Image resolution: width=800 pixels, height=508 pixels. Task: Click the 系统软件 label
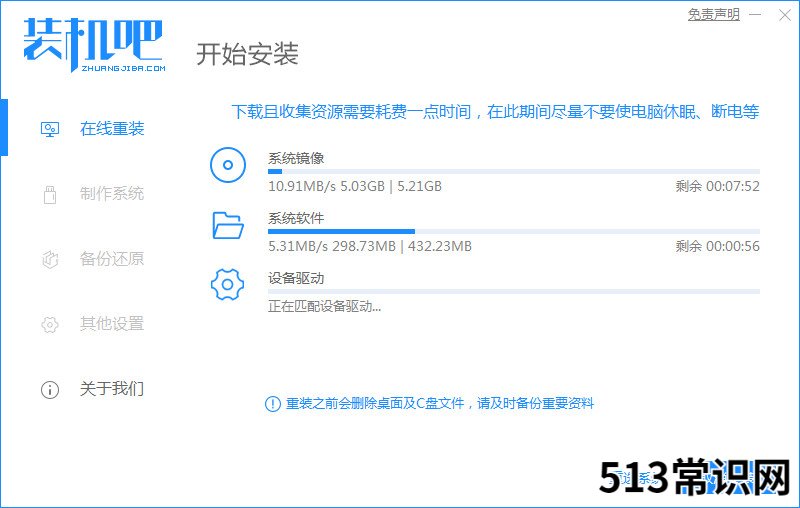(x=296, y=219)
